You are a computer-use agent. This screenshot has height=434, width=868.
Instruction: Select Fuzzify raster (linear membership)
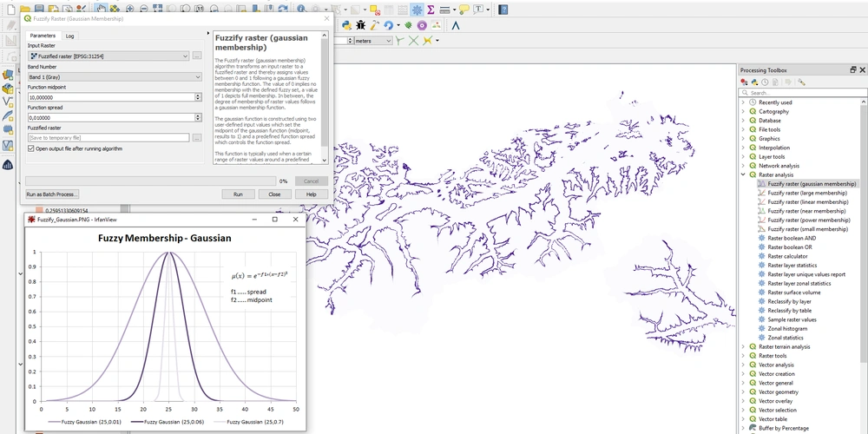tap(807, 202)
